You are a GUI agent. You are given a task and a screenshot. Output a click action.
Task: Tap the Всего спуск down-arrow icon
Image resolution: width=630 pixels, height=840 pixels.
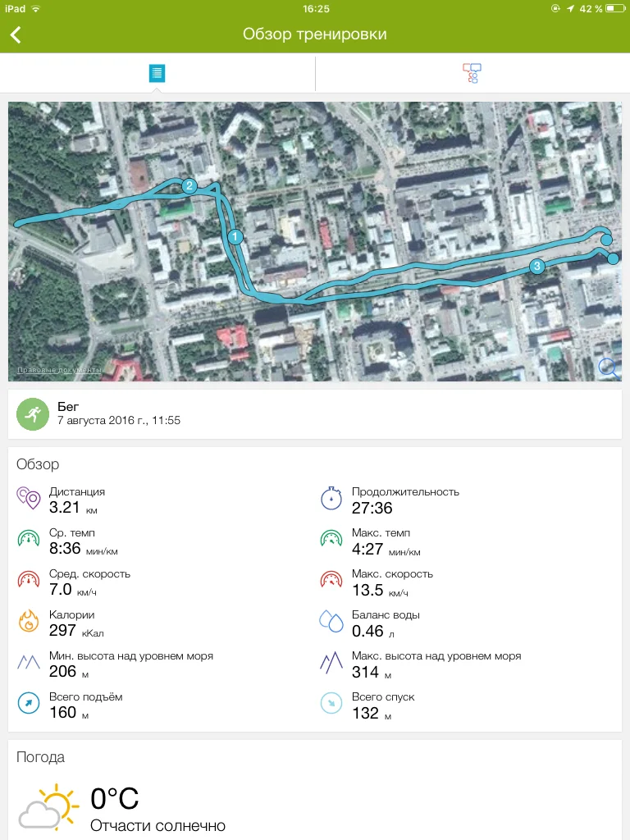pyautogui.click(x=331, y=703)
